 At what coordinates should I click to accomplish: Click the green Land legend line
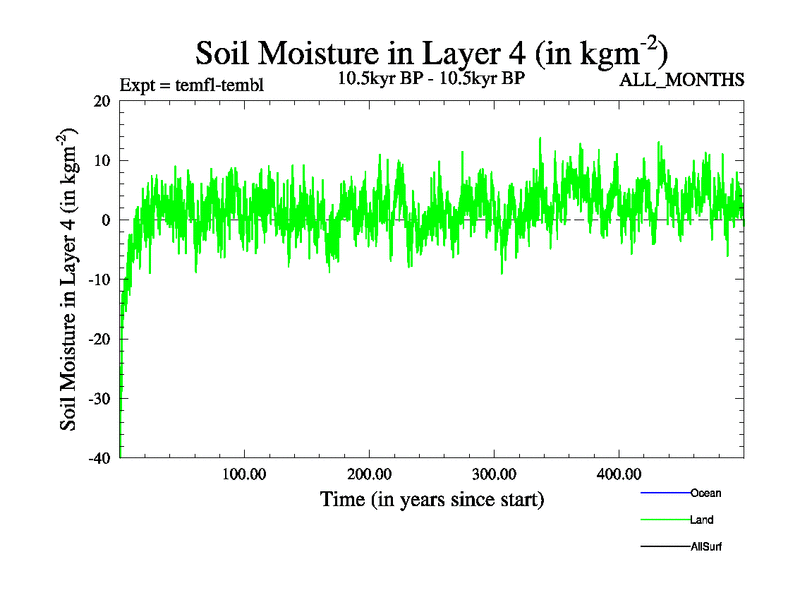[x=664, y=520]
